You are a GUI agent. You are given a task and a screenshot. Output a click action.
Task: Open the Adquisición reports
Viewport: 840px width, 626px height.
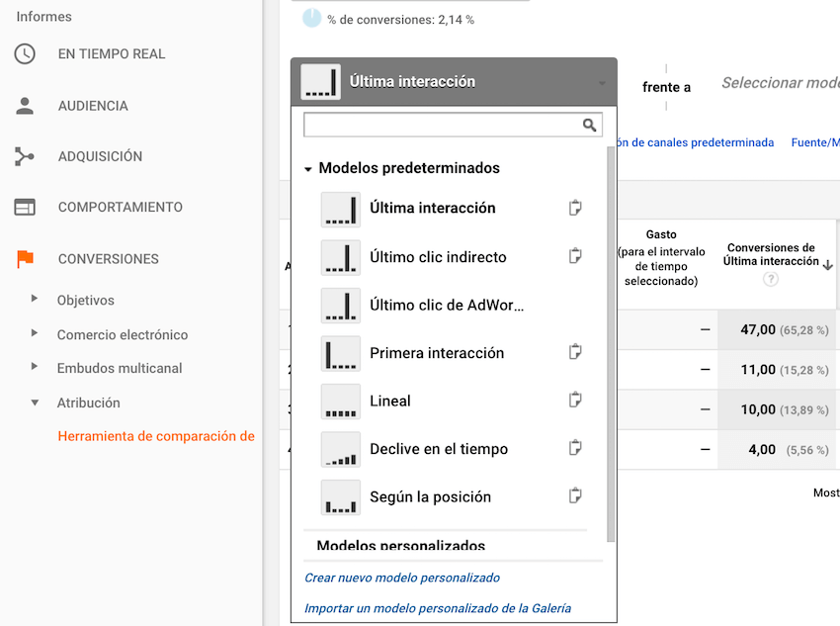point(100,156)
